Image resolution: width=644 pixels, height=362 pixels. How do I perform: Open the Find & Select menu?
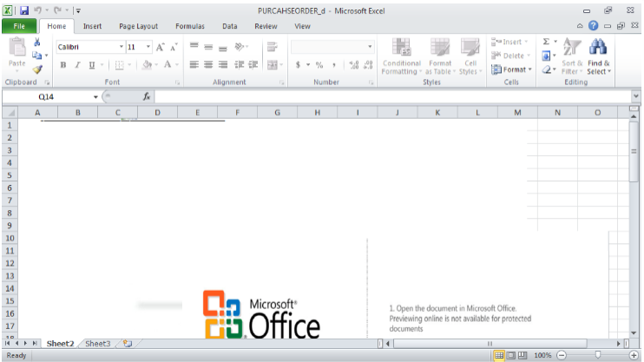[598, 56]
